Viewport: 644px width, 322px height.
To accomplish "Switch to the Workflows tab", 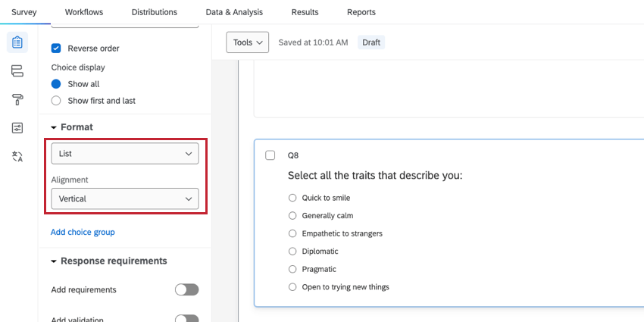I will pyautogui.click(x=84, y=12).
